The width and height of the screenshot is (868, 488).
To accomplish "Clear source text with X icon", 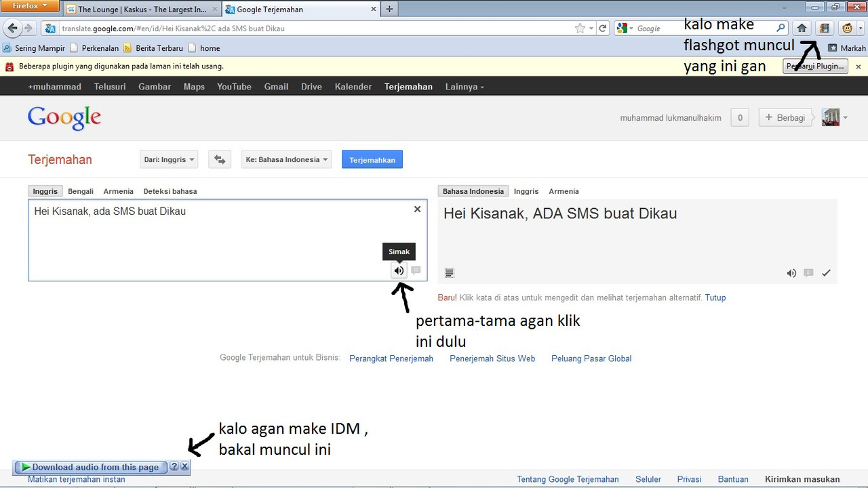I will tap(417, 209).
